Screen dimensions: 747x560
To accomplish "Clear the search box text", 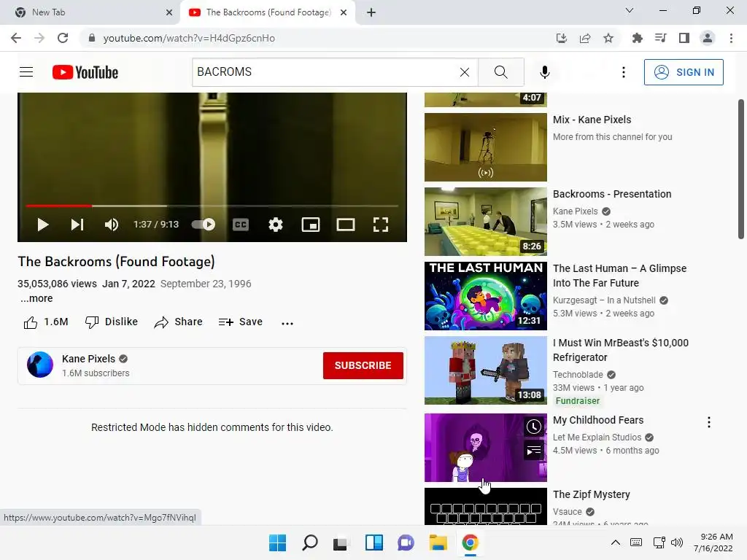I will [x=465, y=72].
